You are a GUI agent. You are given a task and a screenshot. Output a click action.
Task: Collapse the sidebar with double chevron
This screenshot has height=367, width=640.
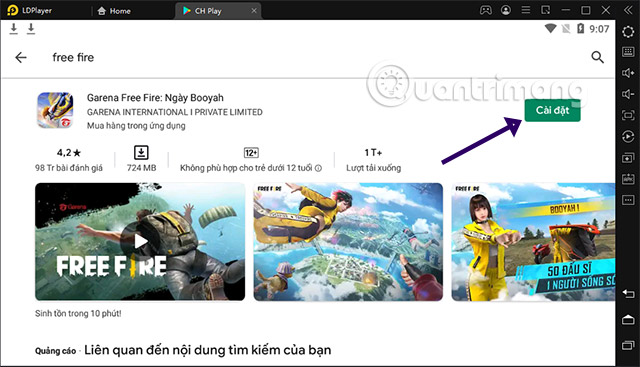point(628,10)
